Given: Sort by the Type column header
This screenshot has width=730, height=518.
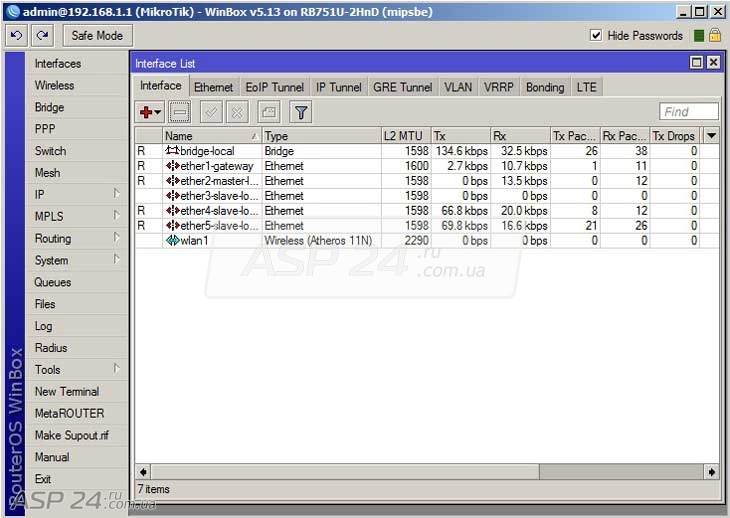Looking at the screenshot, I should point(321,136).
